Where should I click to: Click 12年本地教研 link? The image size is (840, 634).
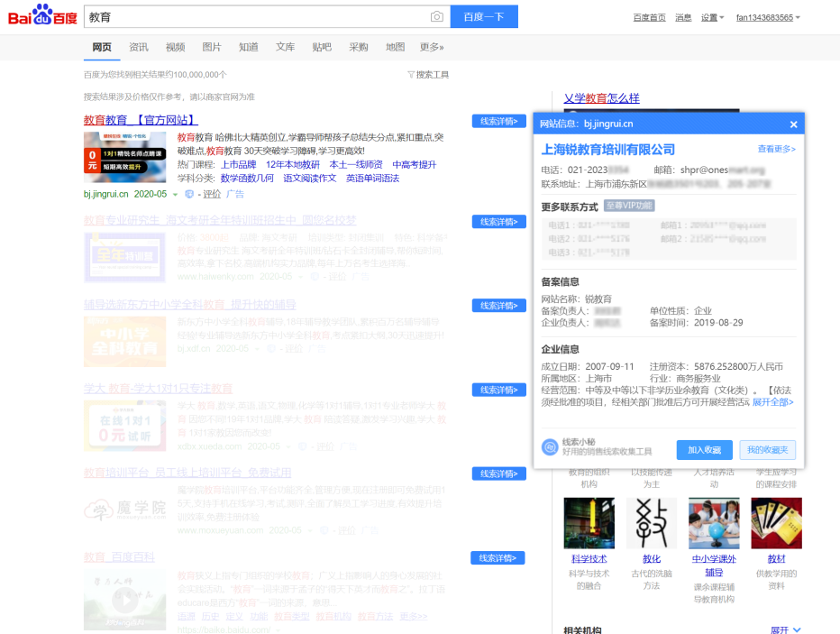click(x=293, y=164)
